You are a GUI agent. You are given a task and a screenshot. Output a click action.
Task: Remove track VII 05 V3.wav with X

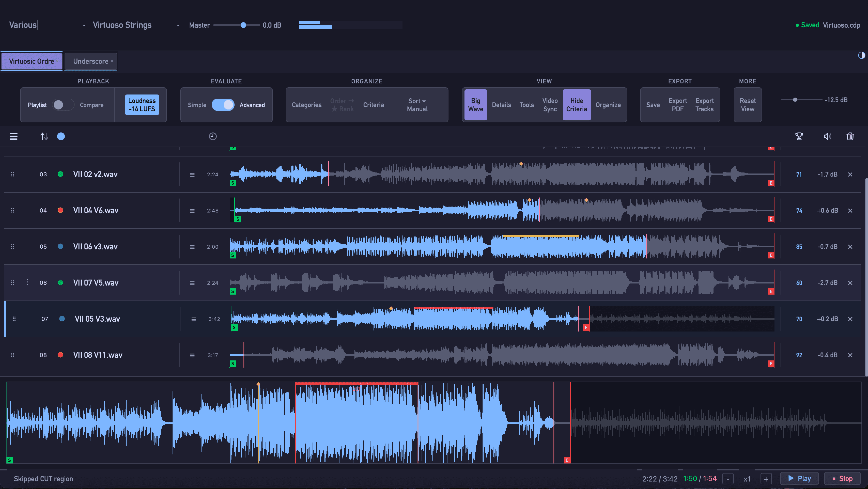coord(850,319)
